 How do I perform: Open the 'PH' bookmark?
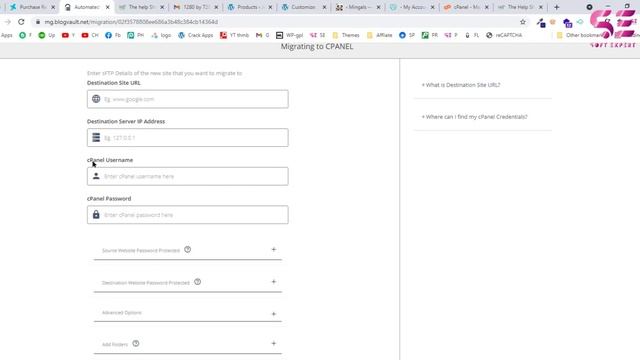click(x=136, y=36)
